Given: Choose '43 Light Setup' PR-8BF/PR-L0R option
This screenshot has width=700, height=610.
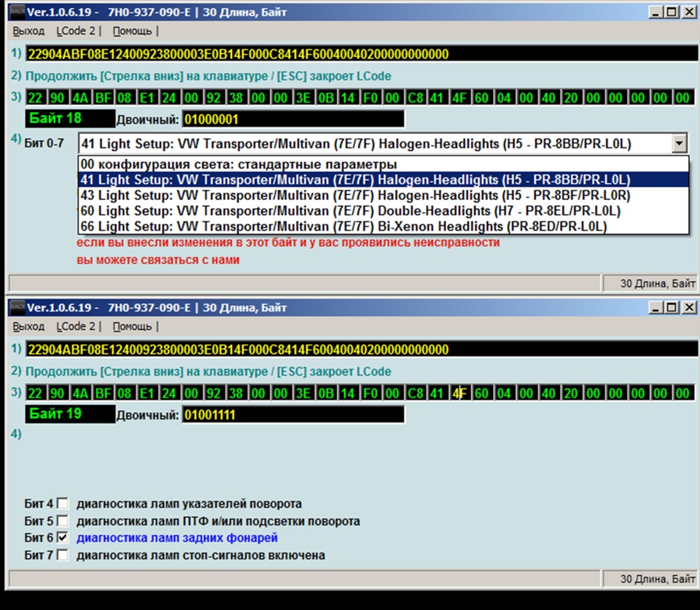Looking at the screenshot, I should coord(383,196).
